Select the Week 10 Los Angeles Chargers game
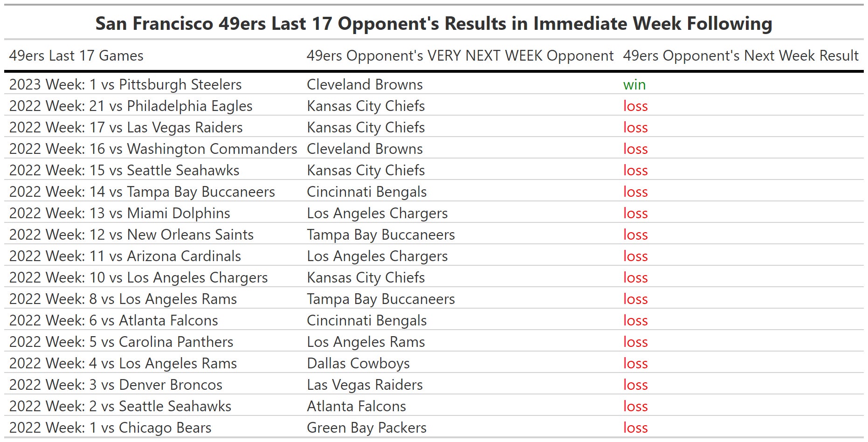This screenshot has height=442, width=868. tap(138, 278)
